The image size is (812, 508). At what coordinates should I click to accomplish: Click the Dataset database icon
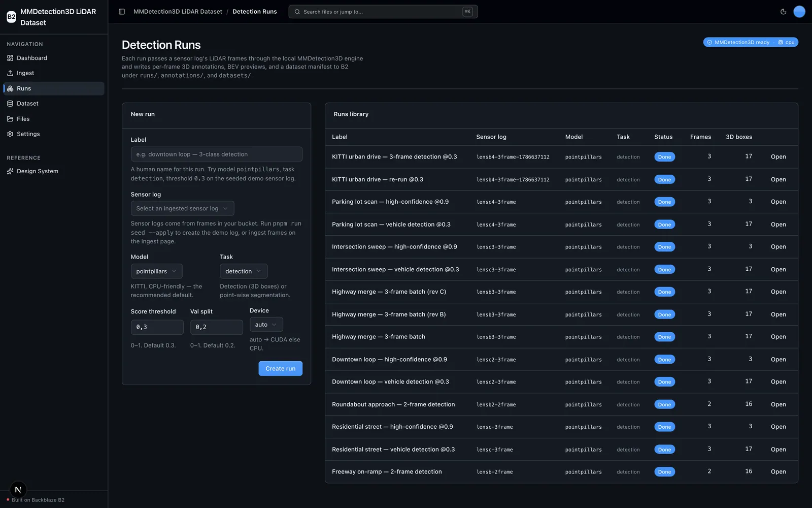(x=10, y=104)
